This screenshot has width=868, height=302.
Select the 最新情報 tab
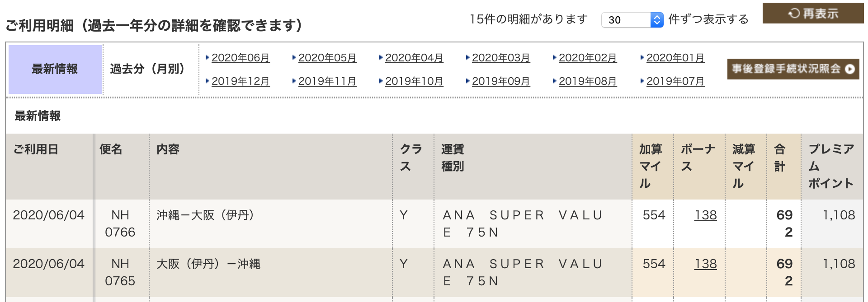tap(55, 69)
